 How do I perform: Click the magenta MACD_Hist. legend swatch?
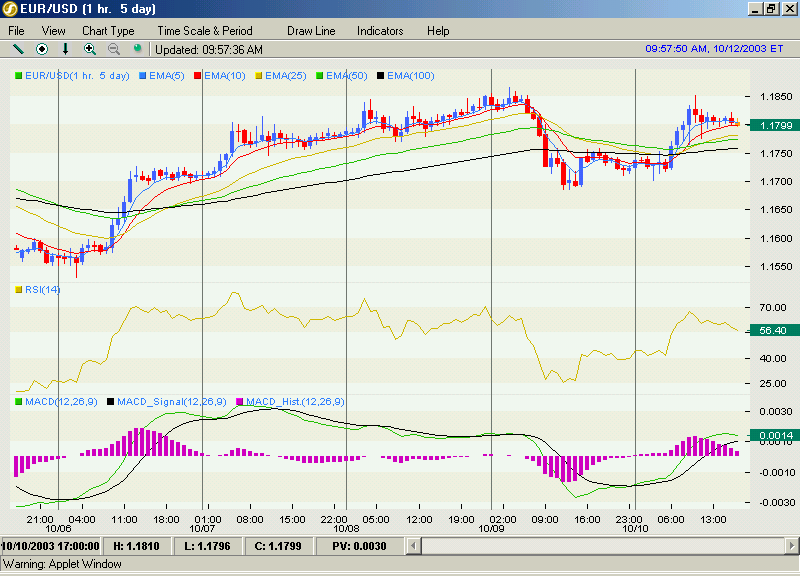tap(240, 402)
